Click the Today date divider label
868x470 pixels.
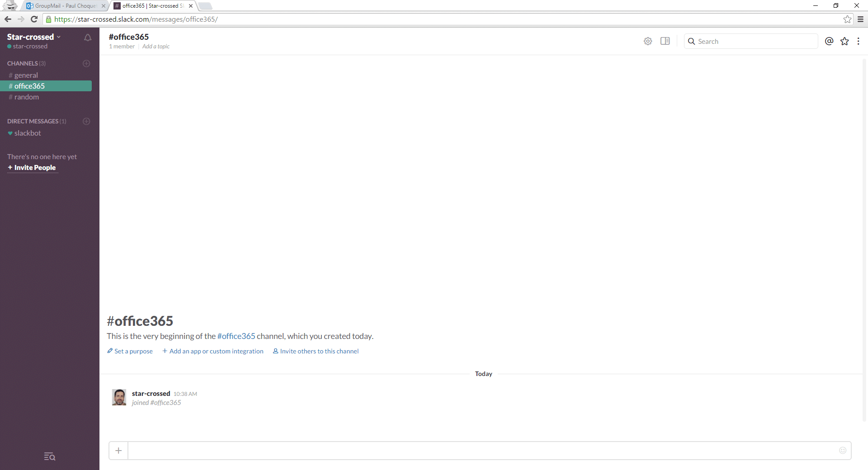(x=484, y=374)
